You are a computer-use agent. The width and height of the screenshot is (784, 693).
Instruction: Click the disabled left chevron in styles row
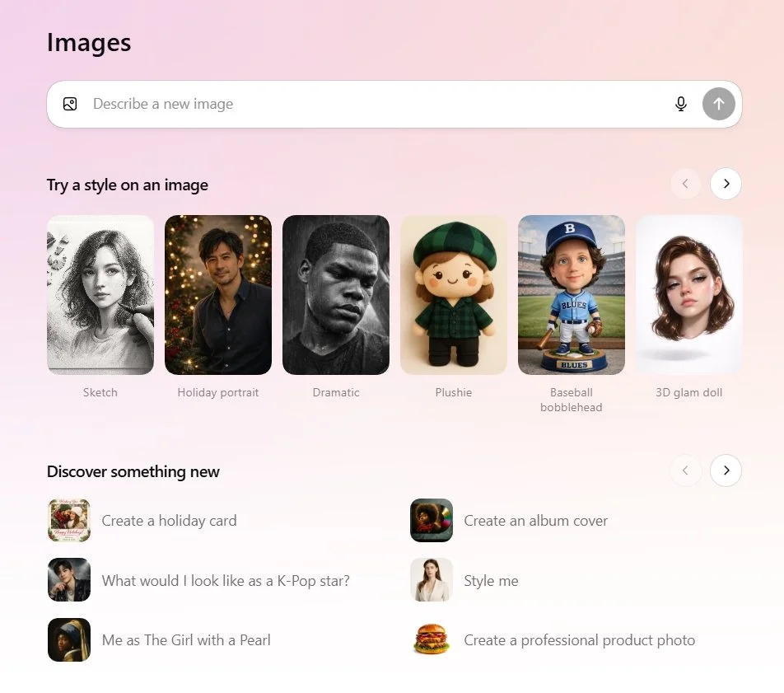[686, 184]
